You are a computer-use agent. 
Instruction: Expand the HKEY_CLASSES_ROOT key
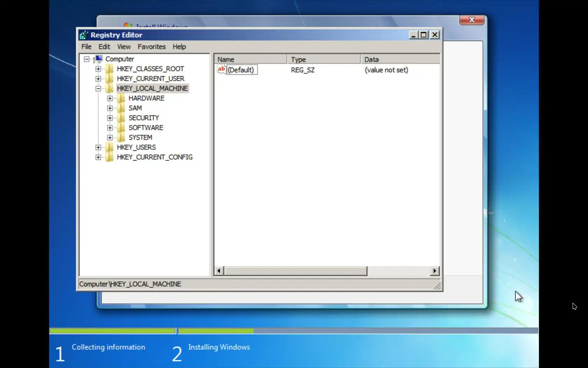pyautogui.click(x=98, y=69)
